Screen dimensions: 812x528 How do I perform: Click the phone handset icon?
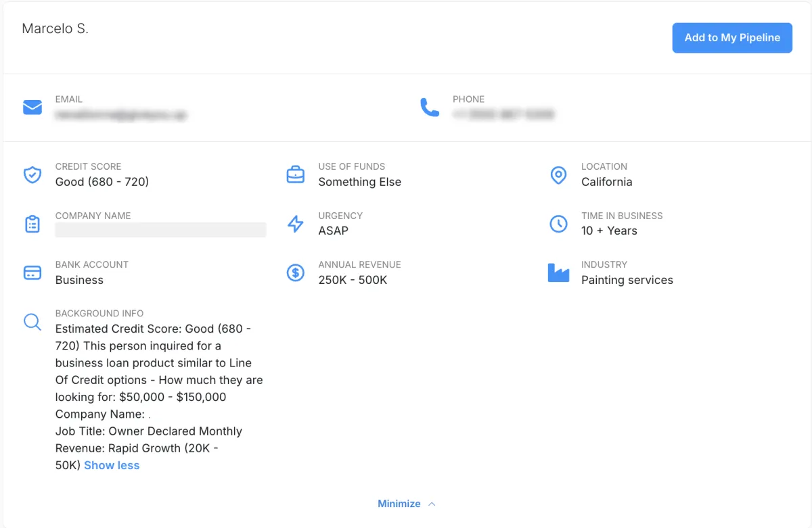click(x=430, y=107)
